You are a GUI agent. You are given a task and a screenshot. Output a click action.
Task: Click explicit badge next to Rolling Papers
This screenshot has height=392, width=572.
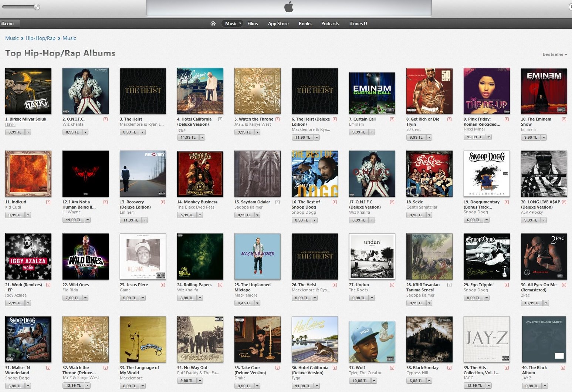pos(220,285)
